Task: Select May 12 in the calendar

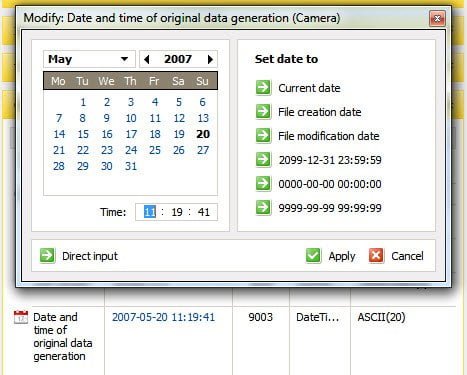Action: click(x=179, y=118)
